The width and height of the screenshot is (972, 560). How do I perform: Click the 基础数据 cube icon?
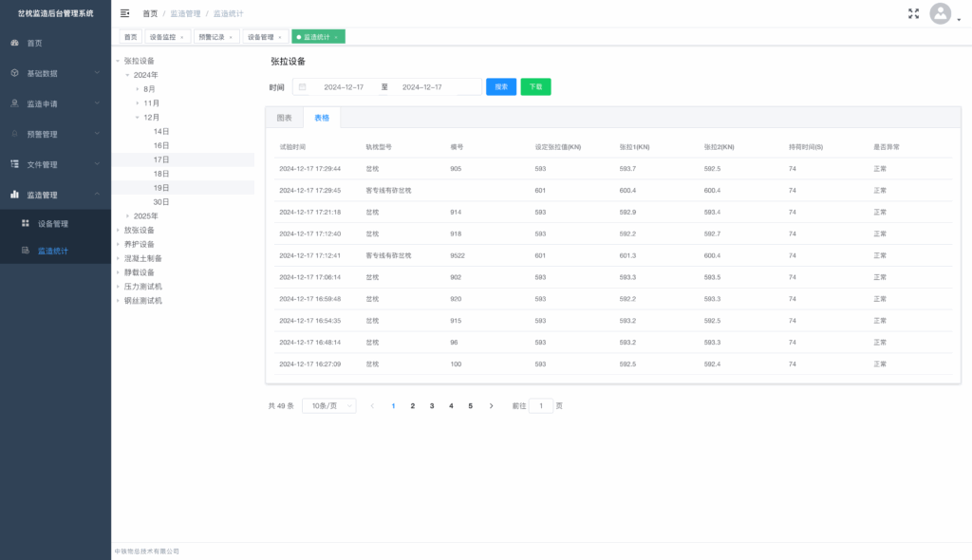14,73
